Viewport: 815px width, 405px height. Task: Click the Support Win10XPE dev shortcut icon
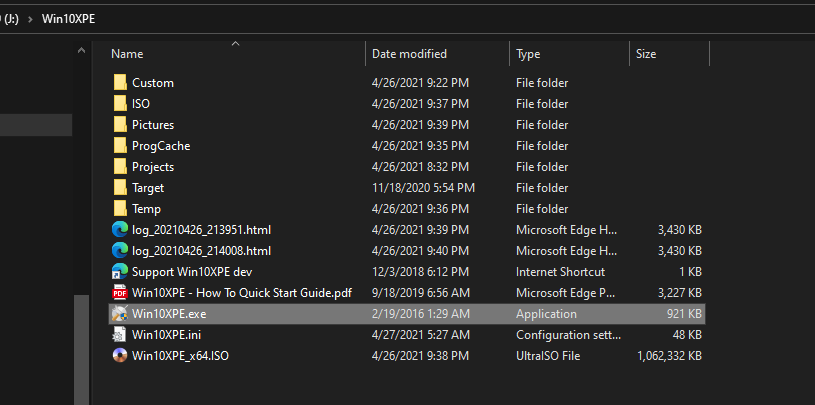[120, 272]
